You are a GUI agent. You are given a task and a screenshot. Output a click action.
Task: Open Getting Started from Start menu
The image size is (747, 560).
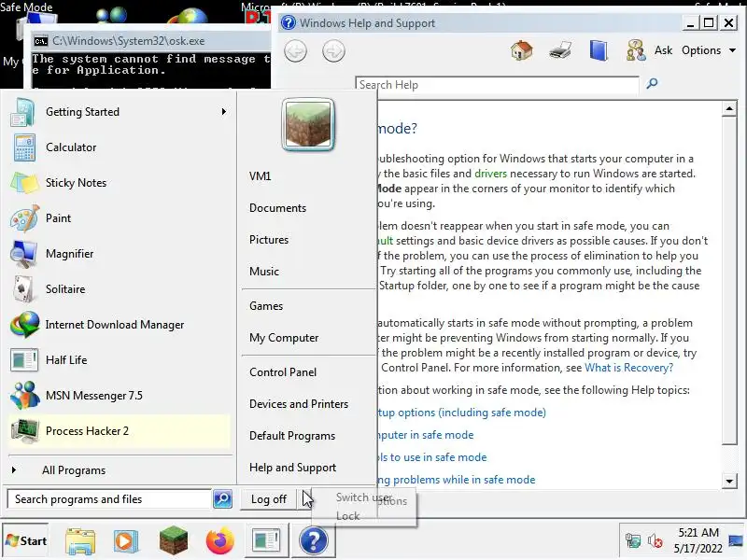coord(120,112)
